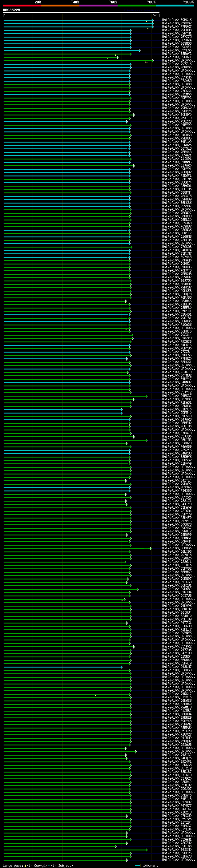Screen dimensions: 197x868
Task: Open hit UniRef100_Q6YZ75
Action: coord(177,37)
